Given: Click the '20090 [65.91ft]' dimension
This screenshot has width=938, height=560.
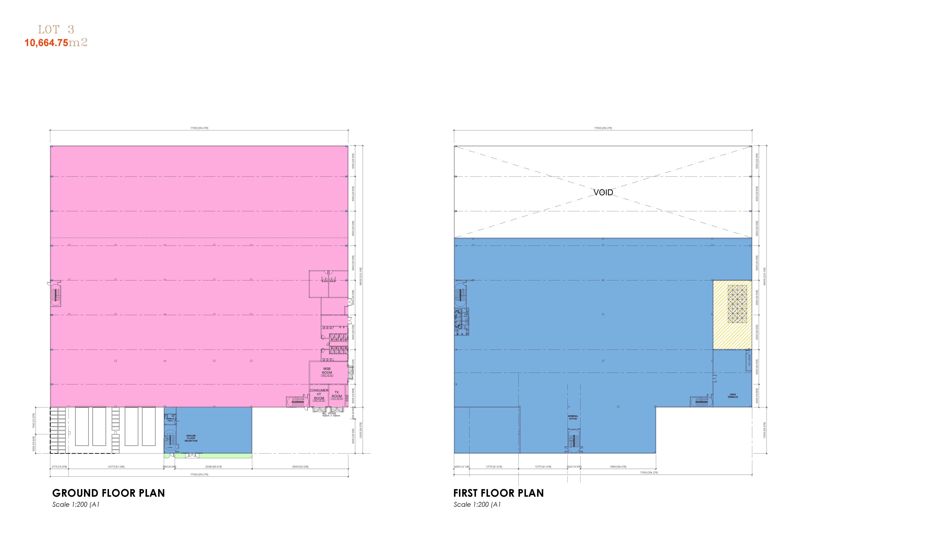Looking at the screenshot, I should click(214, 467).
